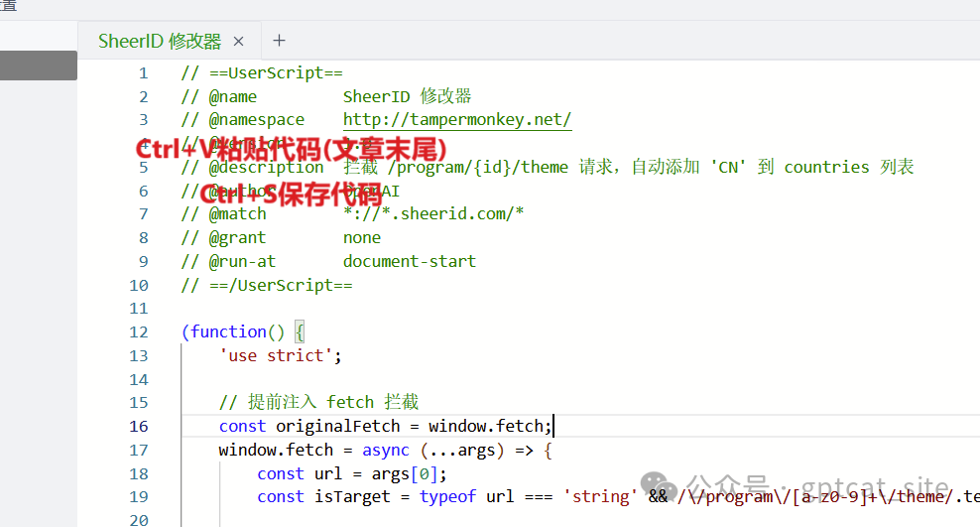Open the http://tampermonkey.net/ link

(457, 119)
